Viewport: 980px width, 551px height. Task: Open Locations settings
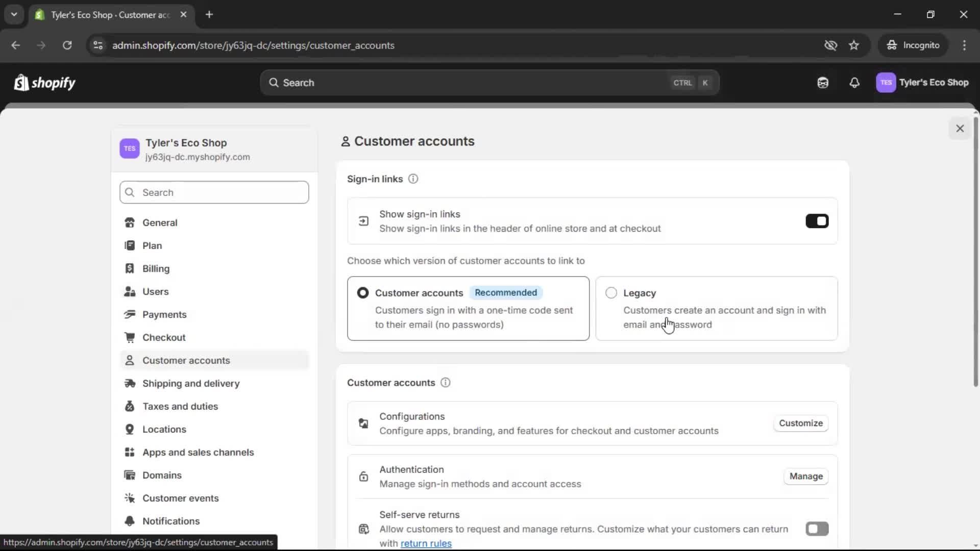[214, 430]
